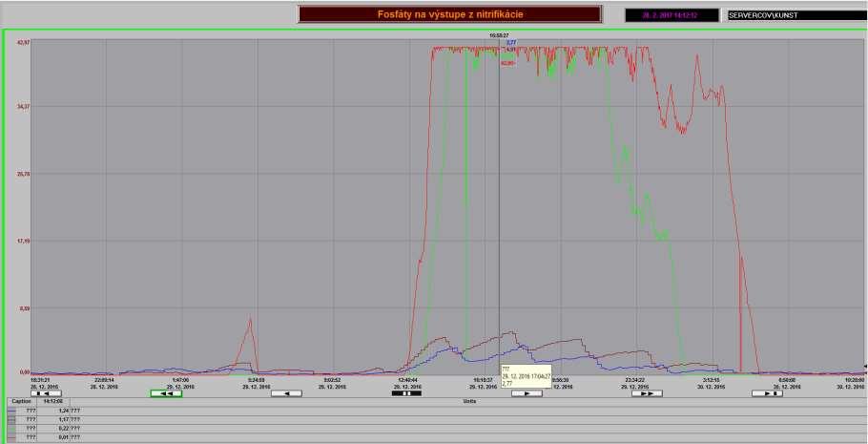Jump to the start of the trend
Screen dimensions: 868x444
pyautogui.click(x=46, y=393)
